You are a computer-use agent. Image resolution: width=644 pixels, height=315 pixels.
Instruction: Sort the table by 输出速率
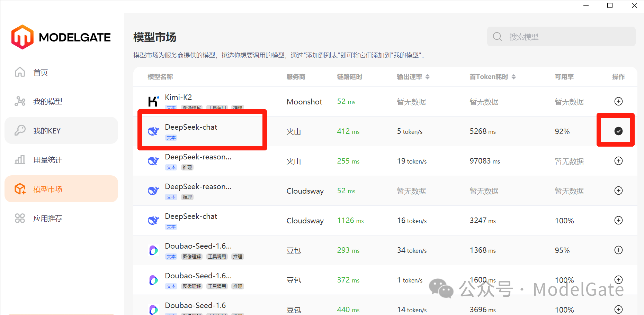coord(428,76)
